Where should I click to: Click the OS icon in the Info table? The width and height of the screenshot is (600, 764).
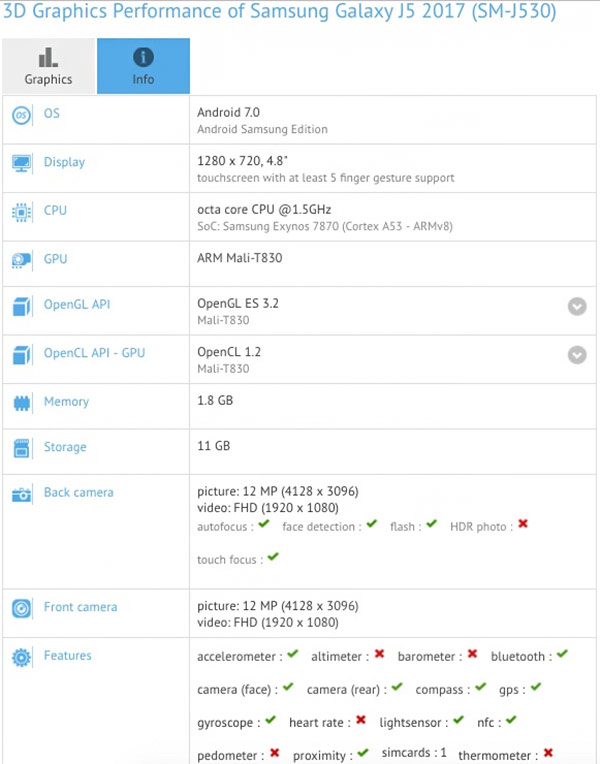21,115
